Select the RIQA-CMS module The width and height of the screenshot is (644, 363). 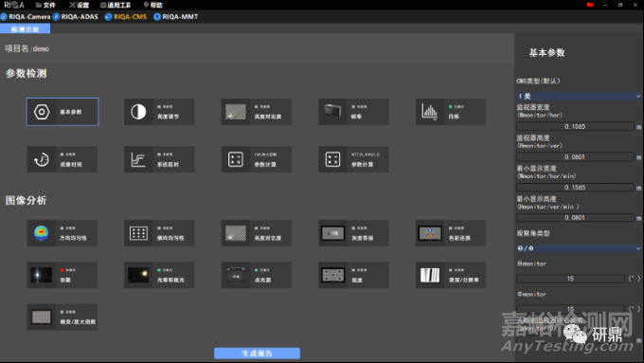tap(126, 17)
